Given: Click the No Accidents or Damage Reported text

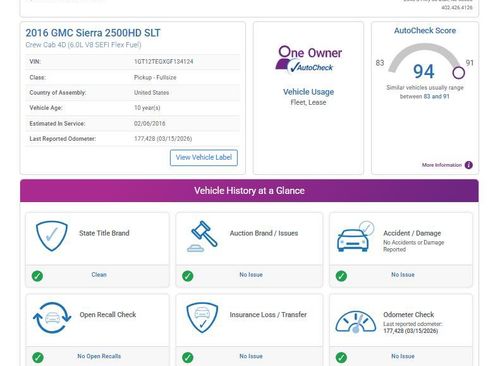Looking at the screenshot, I should pyautogui.click(x=414, y=246).
